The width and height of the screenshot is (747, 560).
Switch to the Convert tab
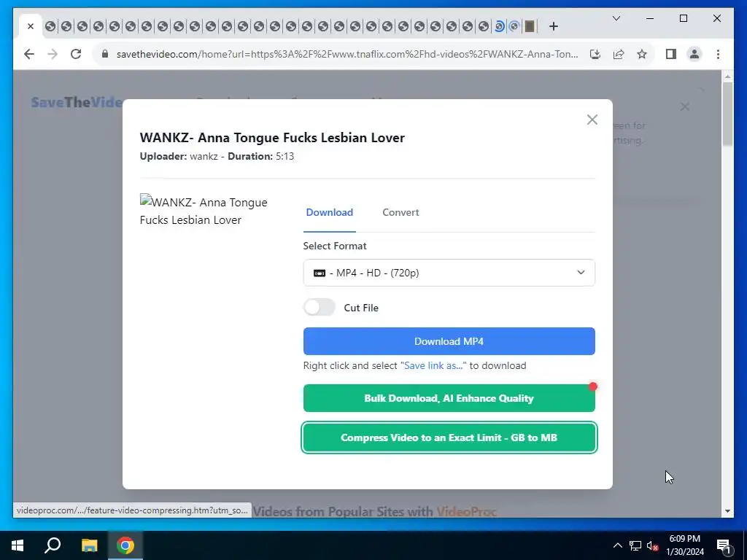[x=400, y=212]
